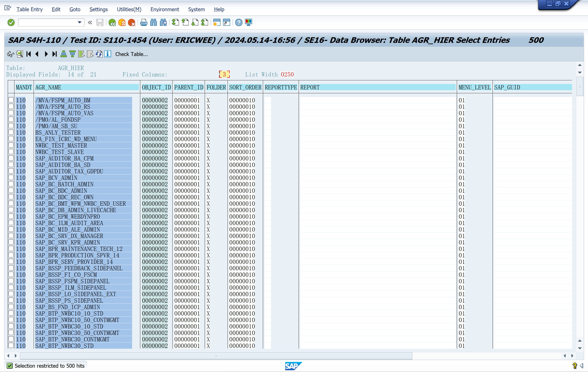Expand the status bar side triangle

coord(582,366)
